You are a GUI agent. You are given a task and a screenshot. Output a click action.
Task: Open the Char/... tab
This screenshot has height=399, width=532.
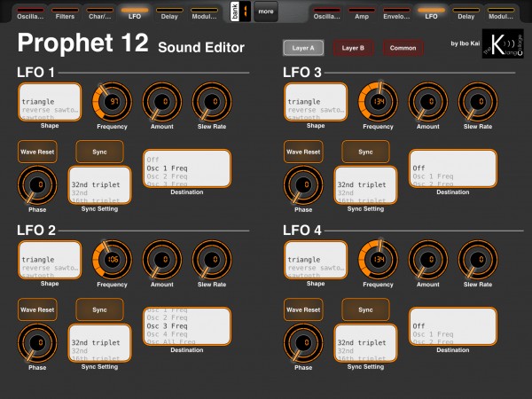[99, 13]
